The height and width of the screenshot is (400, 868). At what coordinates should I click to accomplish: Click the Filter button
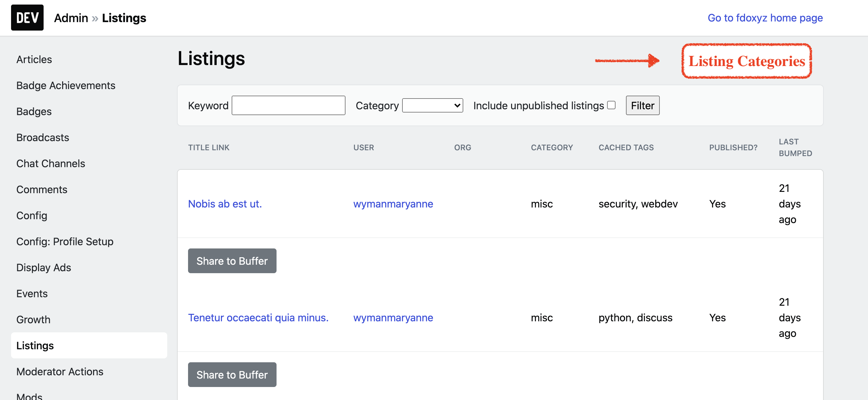pyautogui.click(x=642, y=106)
